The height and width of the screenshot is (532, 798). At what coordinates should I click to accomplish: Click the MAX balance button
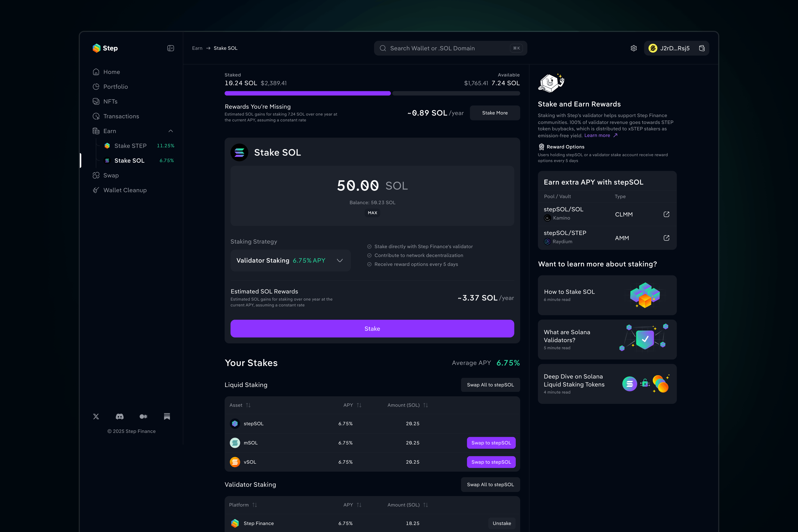tap(372, 213)
